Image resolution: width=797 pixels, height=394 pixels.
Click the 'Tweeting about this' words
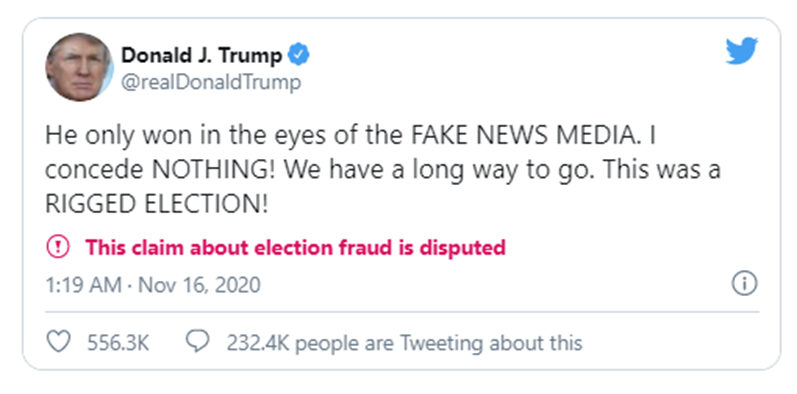click(x=491, y=343)
